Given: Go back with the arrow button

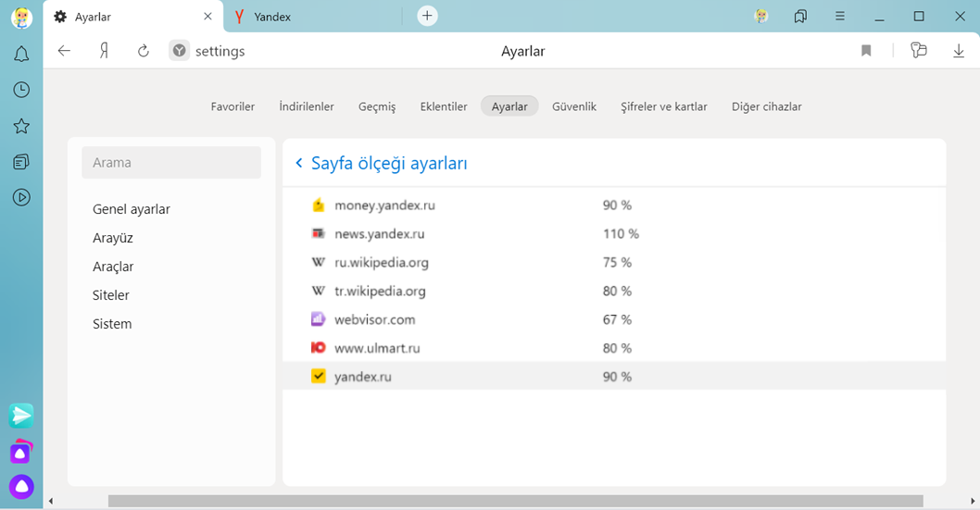Looking at the screenshot, I should tap(64, 51).
